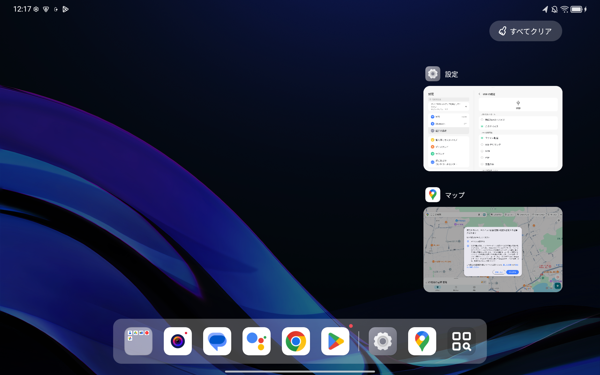
Task: Open the マップ recent app thumbnail
Action: [493, 249]
